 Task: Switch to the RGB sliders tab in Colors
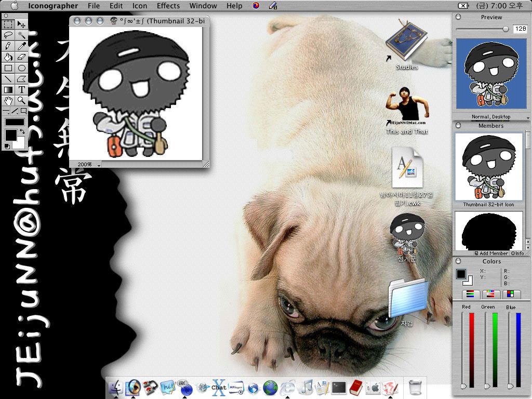click(x=470, y=294)
